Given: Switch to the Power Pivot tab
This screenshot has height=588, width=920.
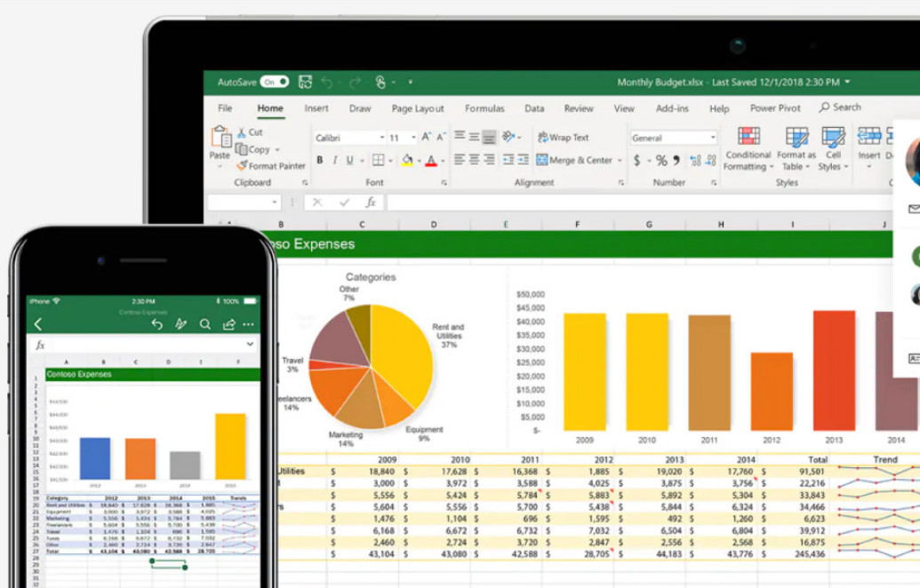Looking at the screenshot, I should (x=775, y=107).
